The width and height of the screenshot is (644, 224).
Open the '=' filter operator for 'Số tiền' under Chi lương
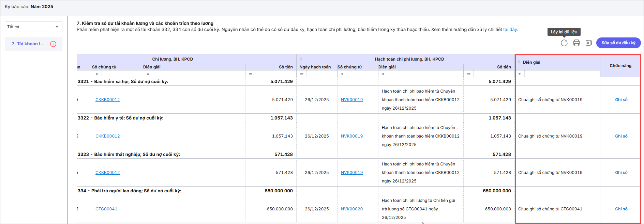coord(251,74)
